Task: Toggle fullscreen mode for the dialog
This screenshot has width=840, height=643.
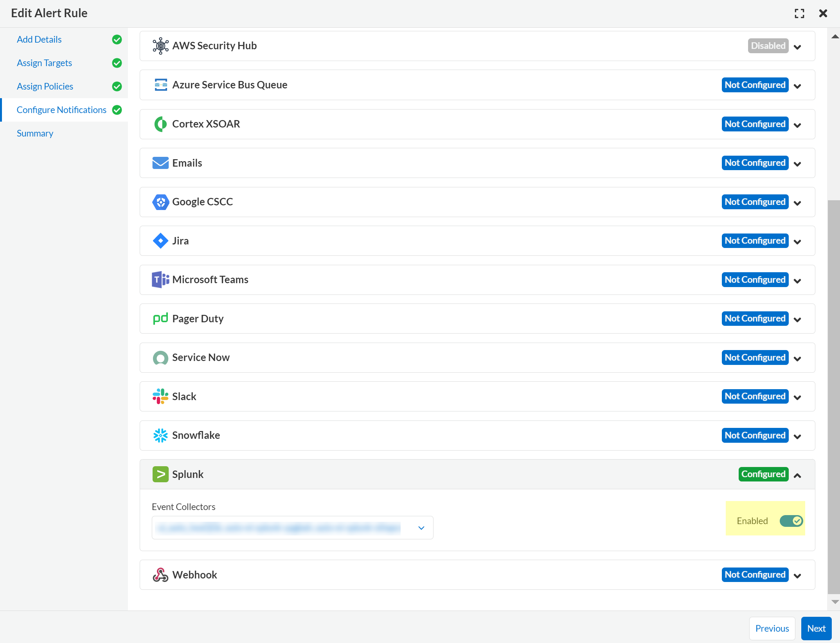Action: point(799,13)
